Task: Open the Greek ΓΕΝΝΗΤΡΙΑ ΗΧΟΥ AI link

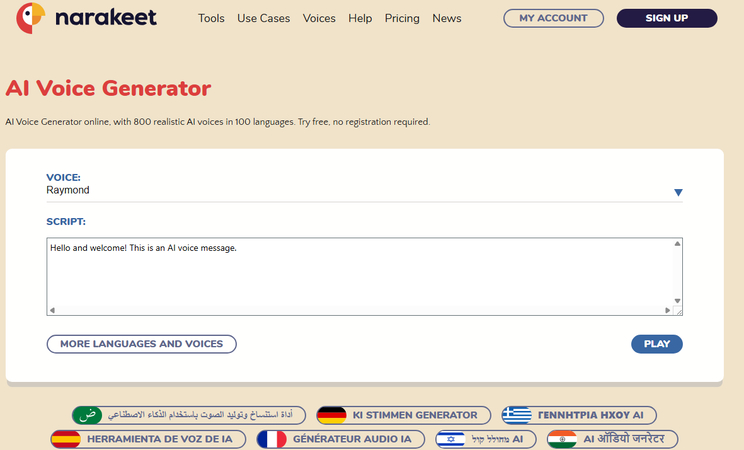Action: [579, 415]
